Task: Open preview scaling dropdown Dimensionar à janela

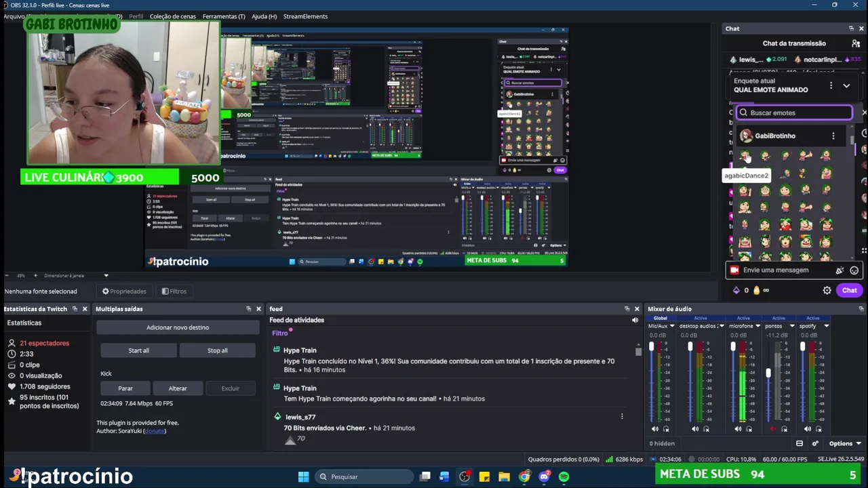Action: coord(77,276)
